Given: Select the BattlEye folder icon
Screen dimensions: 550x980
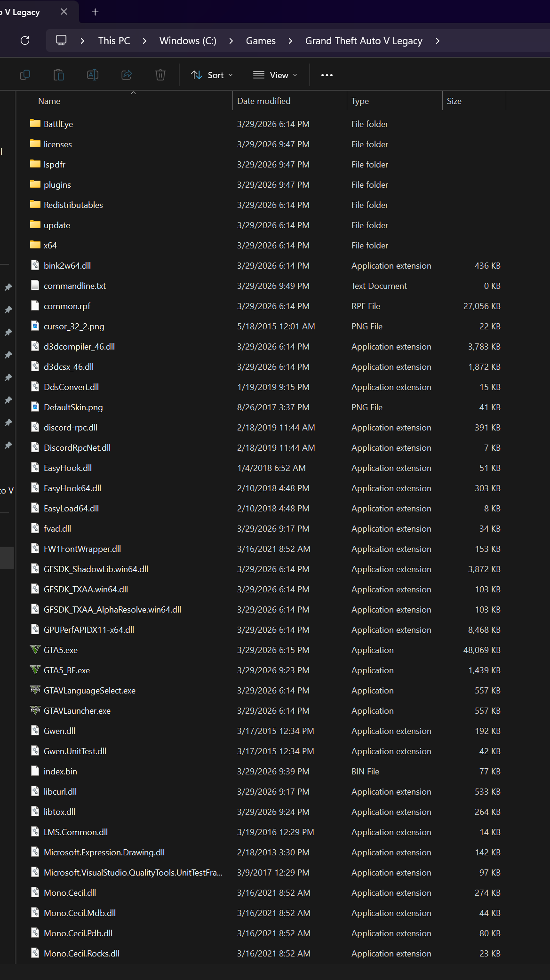Looking at the screenshot, I should (x=35, y=123).
